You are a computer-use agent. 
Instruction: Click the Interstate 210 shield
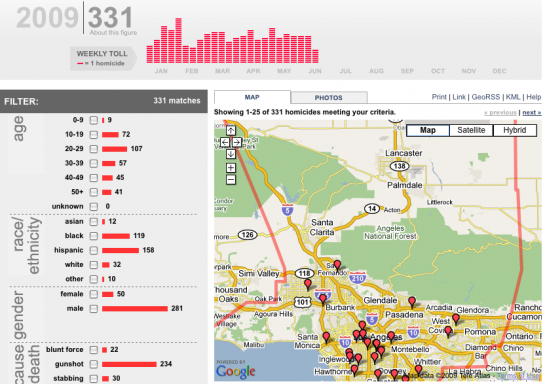(x=358, y=278)
